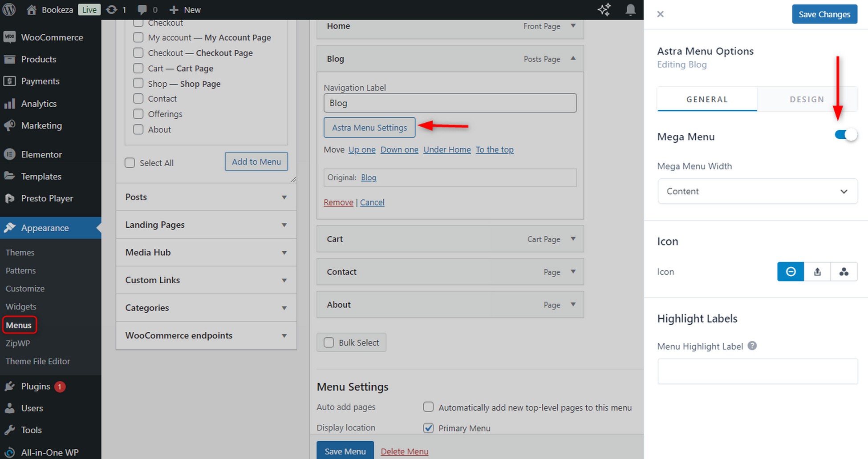Open the notifications bell icon

click(630, 10)
